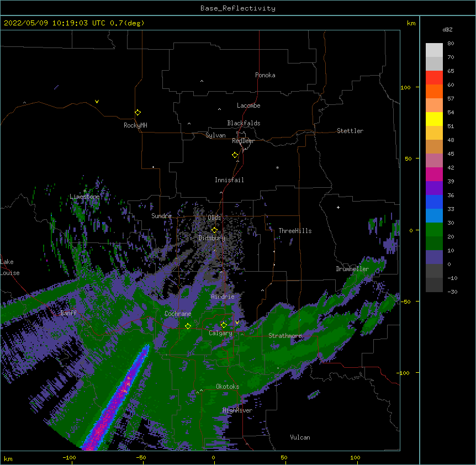Viewport: 476px width, 465px height.
Task: Pick the light gray 70–80 dBZ swatch
Action: point(434,50)
